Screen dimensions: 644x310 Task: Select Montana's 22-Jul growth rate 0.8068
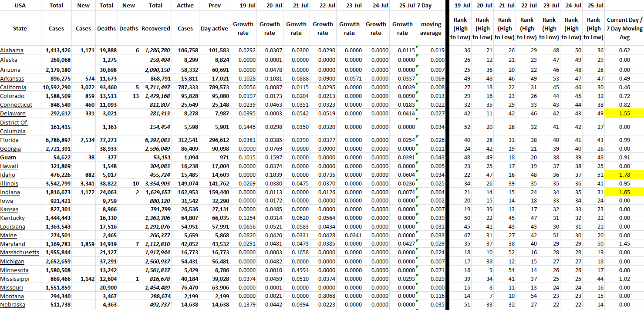pyautogui.click(x=323, y=296)
